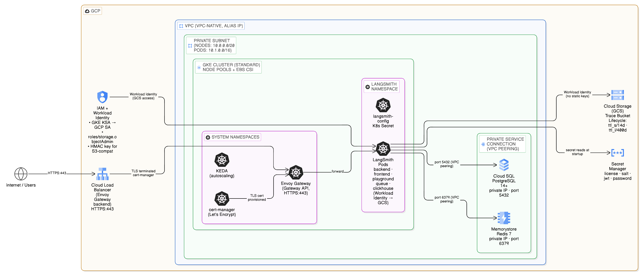Select the Envoy Gateway caption text

point(296,188)
